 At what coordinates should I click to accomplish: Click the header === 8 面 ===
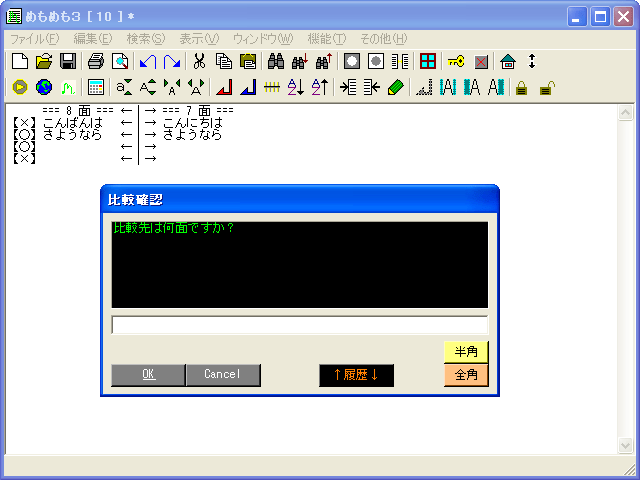point(78,110)
